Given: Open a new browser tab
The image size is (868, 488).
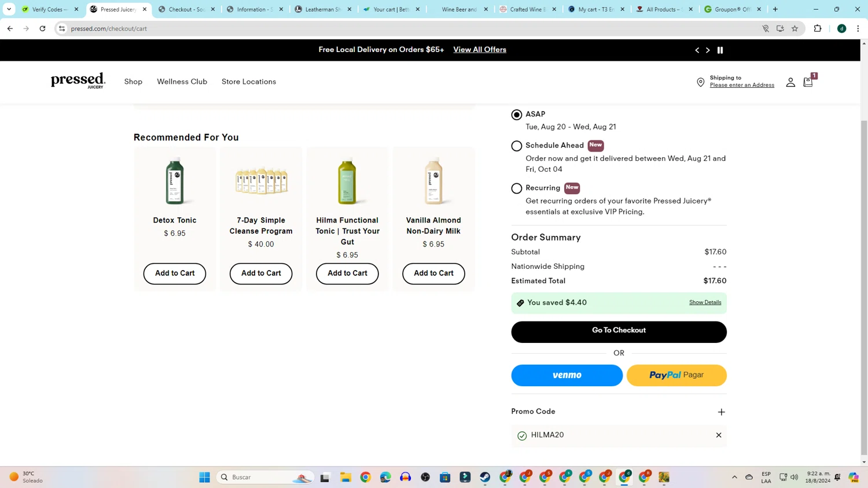Looking at the screenshot, I should 775,9.
